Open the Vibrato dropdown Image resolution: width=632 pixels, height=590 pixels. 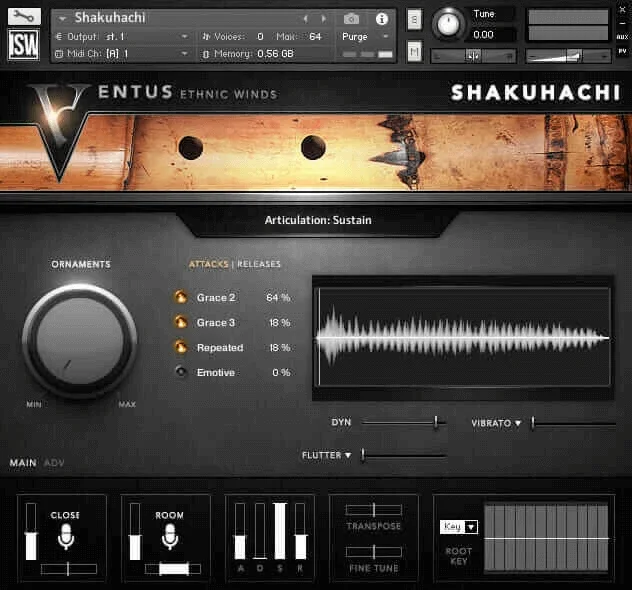[496, 423]
